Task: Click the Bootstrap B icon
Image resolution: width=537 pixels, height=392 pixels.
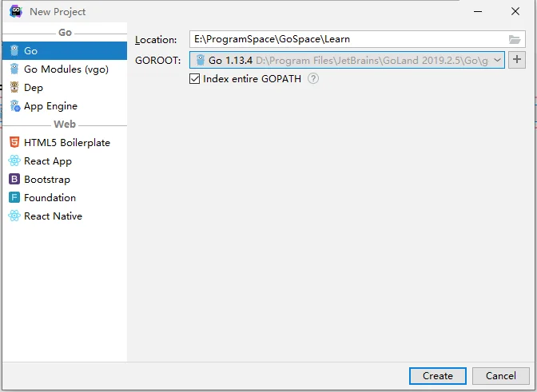Action: [14, 179]
